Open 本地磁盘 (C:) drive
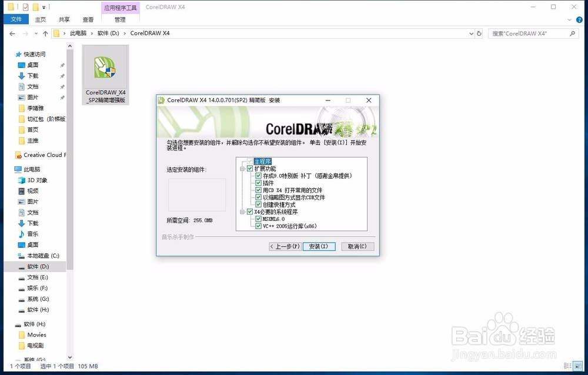588x375 pixels. coord(43,256)
